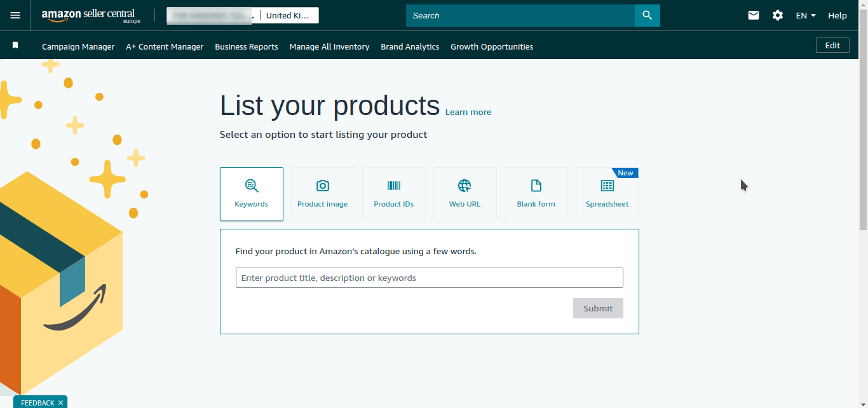Screen dimensions: 868x408
Task: Select the Keywords listing option
Action: 252,194
